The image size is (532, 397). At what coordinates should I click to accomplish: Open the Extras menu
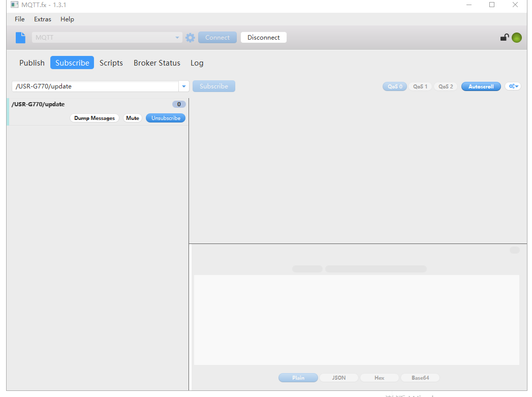42,19
